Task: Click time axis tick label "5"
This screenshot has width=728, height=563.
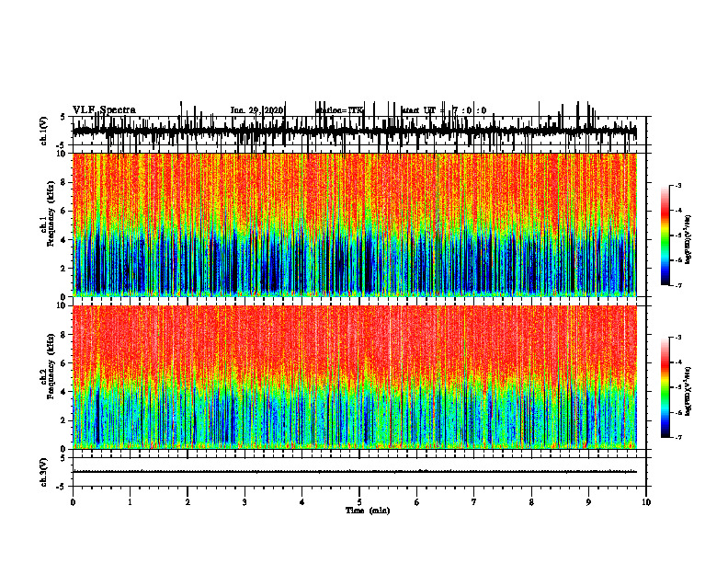Action: click(x=359, y=502)
